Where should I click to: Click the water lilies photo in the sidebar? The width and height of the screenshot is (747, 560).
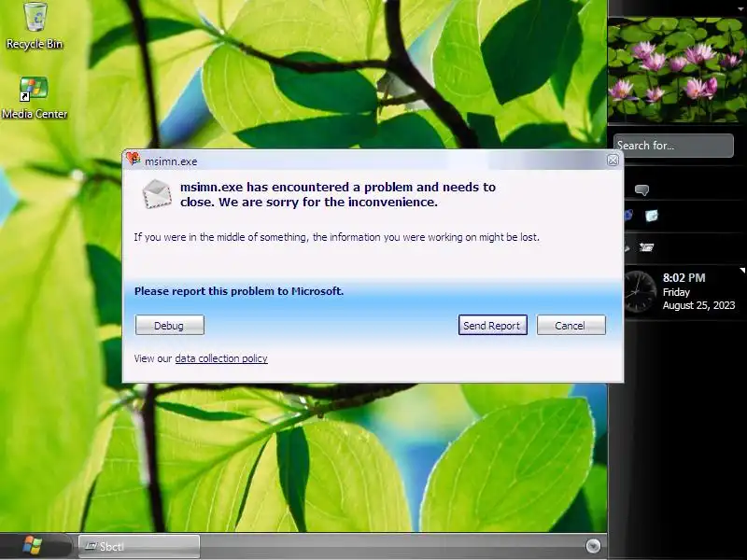[x=678, y=71]
